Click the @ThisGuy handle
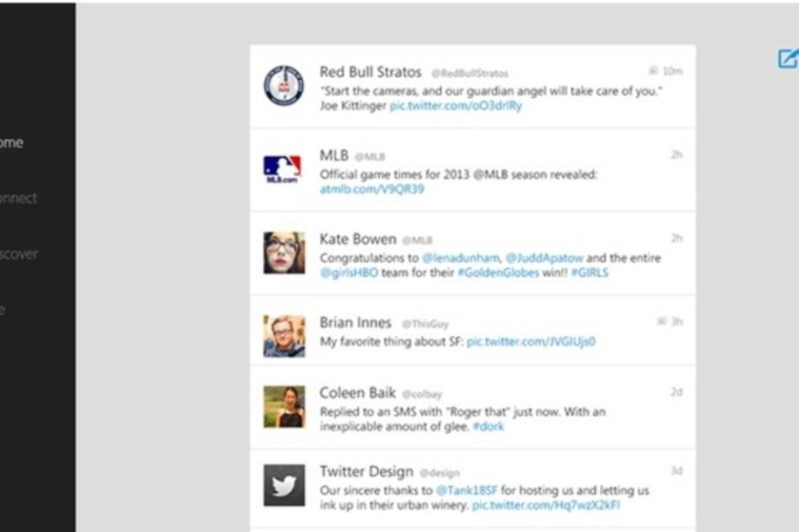This screenshot has height=532, width=799. coord(425,324)
